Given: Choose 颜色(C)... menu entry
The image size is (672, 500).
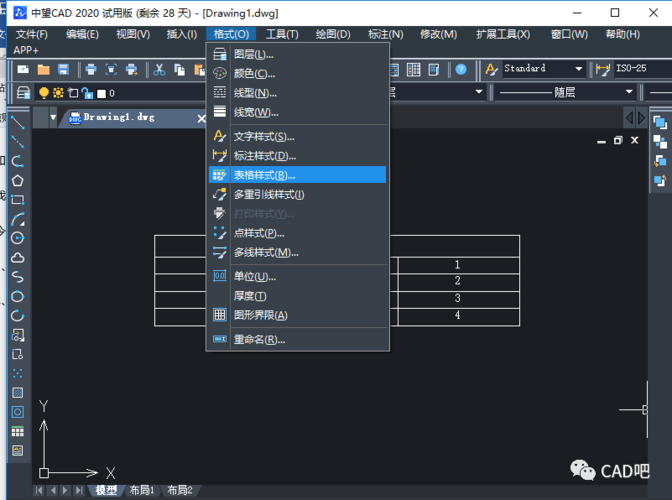Looking at the screenshot, I should click(297, 74).
